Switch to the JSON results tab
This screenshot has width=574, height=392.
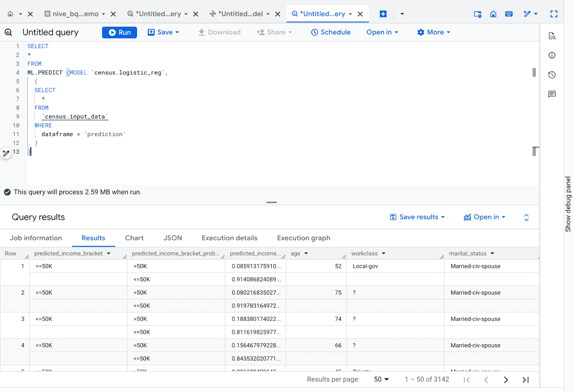173,238
